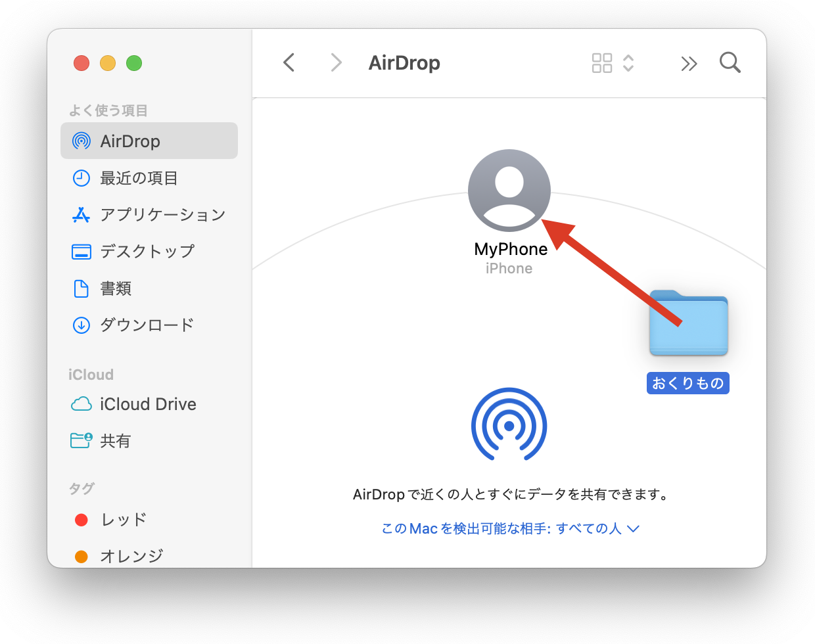The image size is (815, 644).
Task: Click the MyPhone contact avatar
Action: point(509,191)
